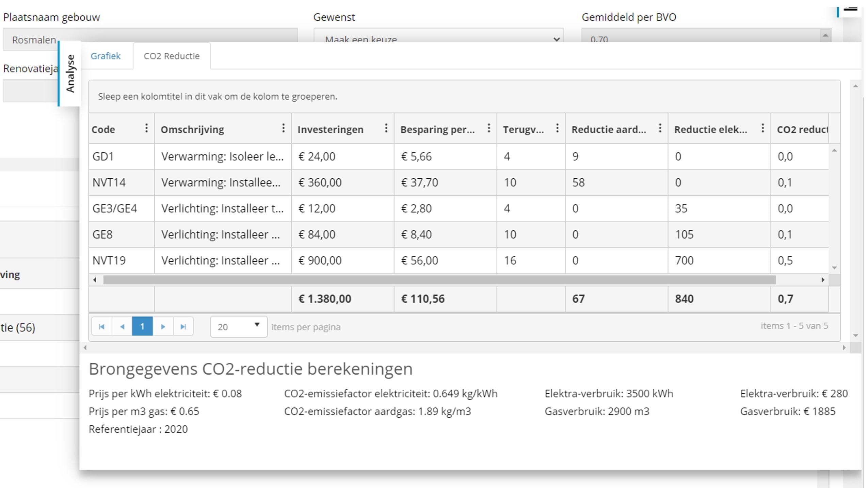
Task: Open Besparing per column menu
Action: click(488, 128)
